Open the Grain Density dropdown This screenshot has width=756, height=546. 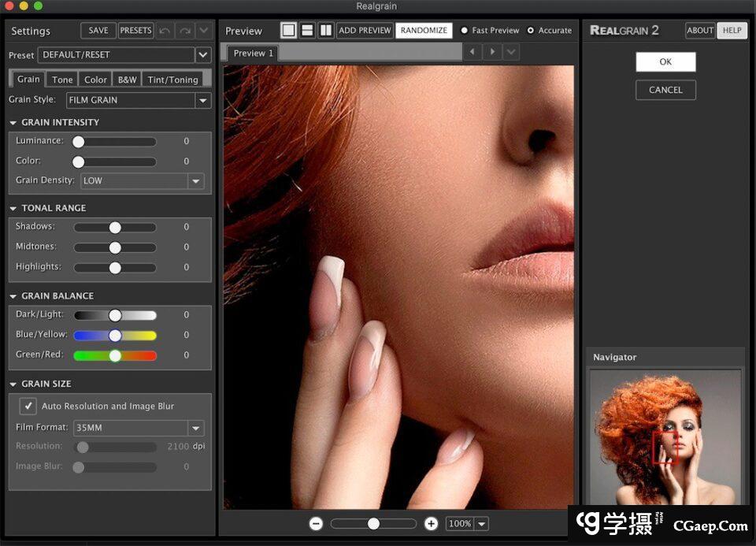click(195, 180)
